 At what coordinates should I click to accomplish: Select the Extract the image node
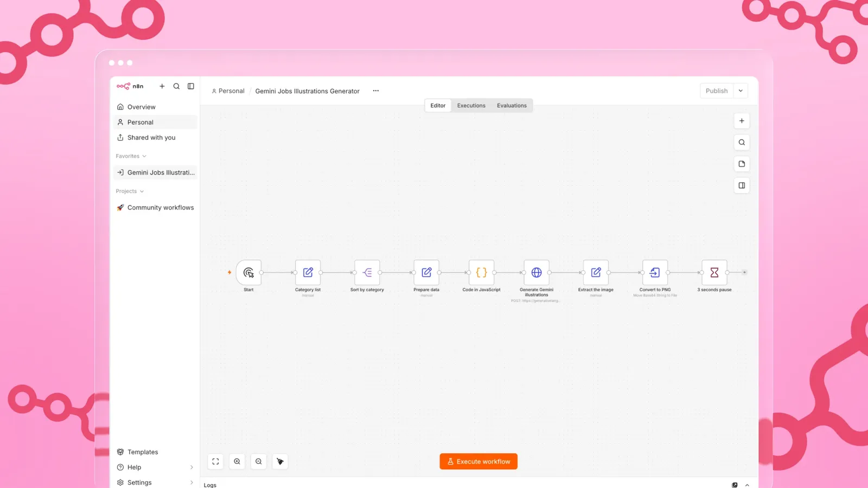(596, 272)
